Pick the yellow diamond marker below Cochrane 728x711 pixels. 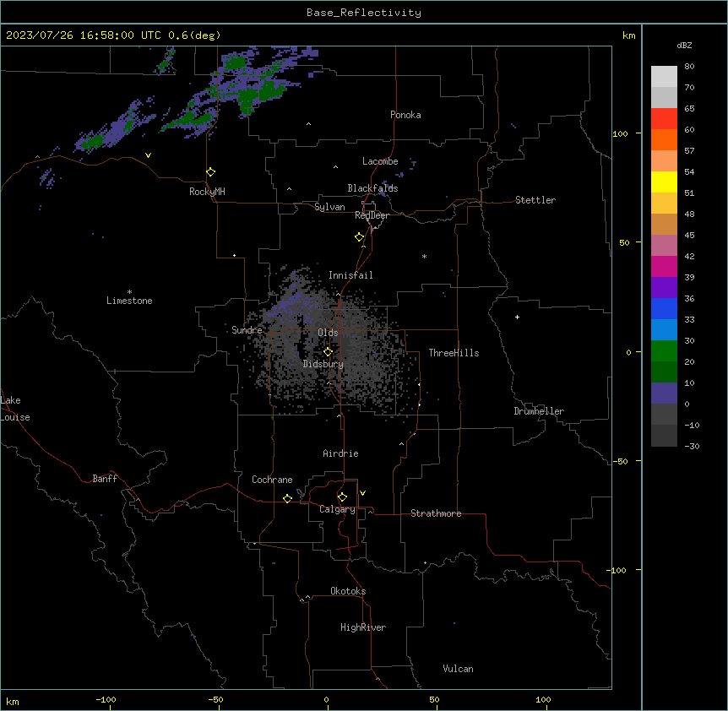coord(287,498)
